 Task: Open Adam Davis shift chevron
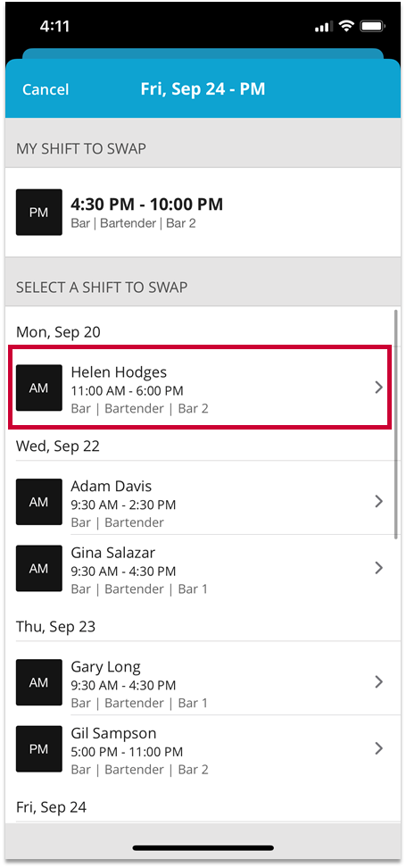[379, 502]
